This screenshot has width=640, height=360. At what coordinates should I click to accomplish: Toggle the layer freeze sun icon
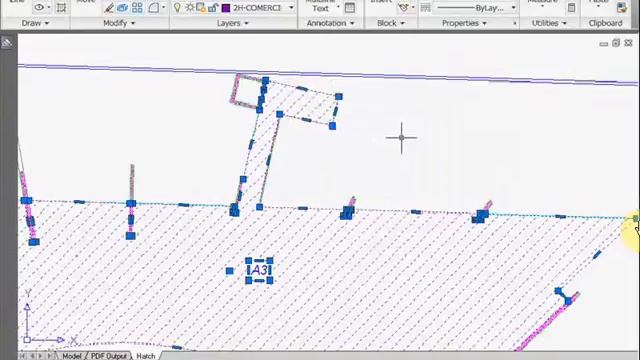pyautogui.click(x=189, y=8)
